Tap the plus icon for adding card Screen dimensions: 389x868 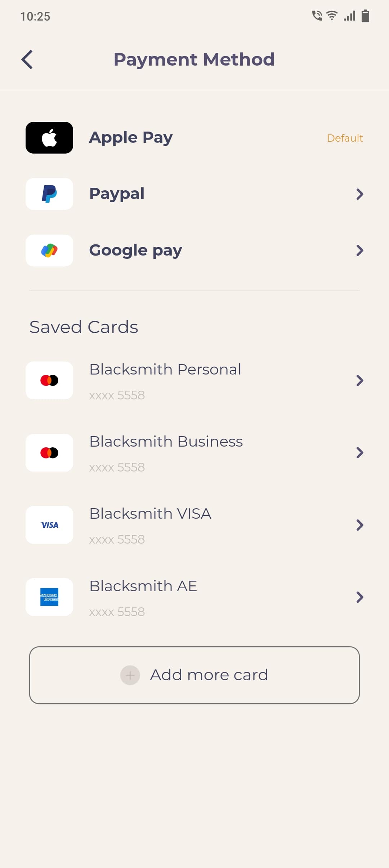click(x=130, y=675)
